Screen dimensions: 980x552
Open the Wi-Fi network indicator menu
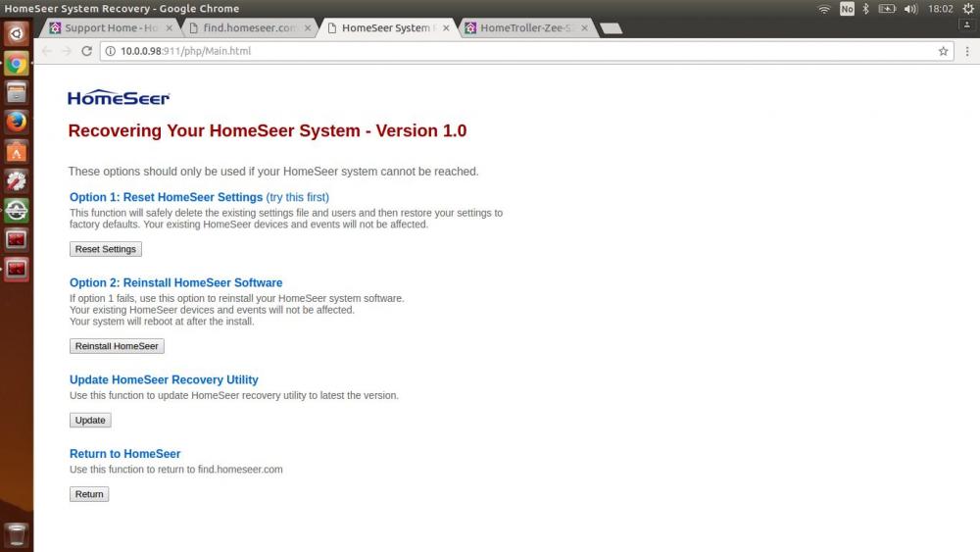(x=823, y=9)
